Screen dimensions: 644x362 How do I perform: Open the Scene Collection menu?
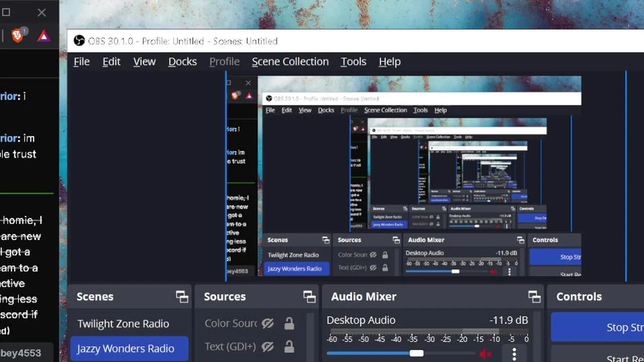click(290, 61)
